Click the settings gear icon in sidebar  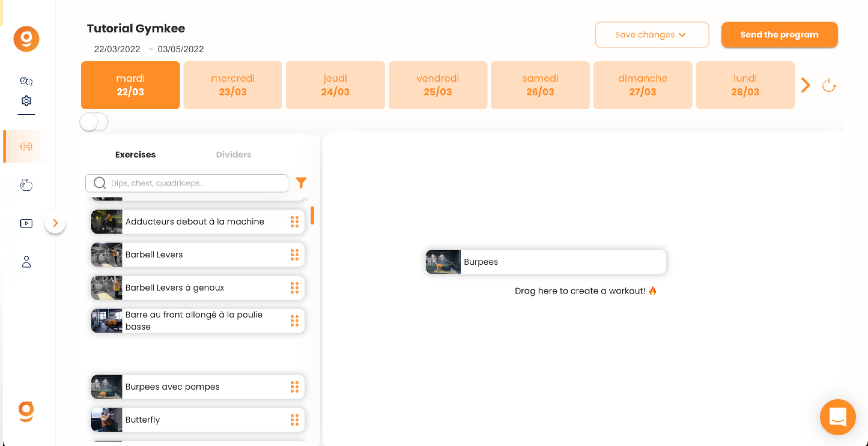pyautogui.click(x=26, y=101)
